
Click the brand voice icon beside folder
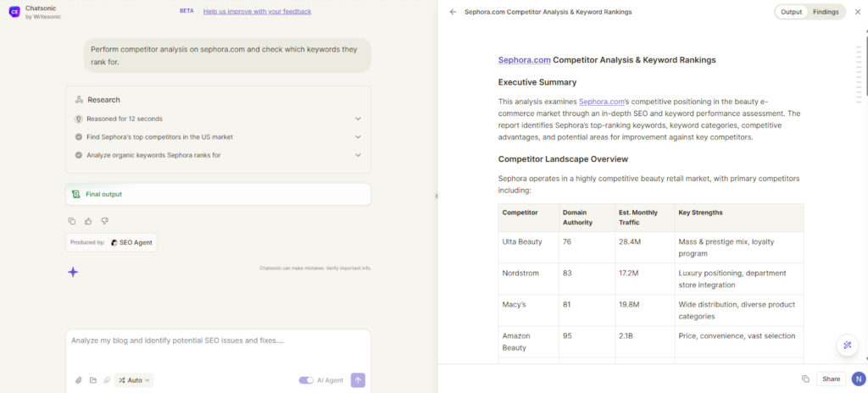pyautogui.click(x=107, y=380)
